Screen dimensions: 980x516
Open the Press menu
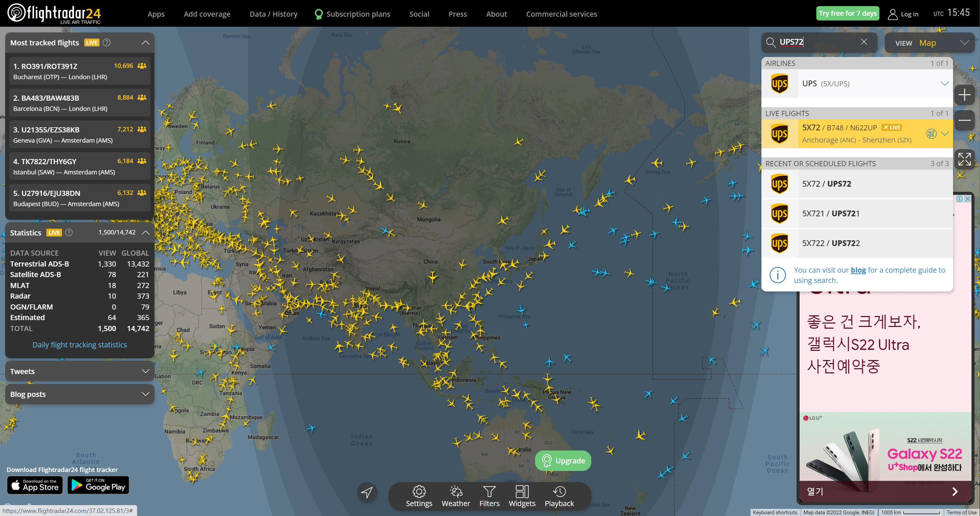(457, 14)
